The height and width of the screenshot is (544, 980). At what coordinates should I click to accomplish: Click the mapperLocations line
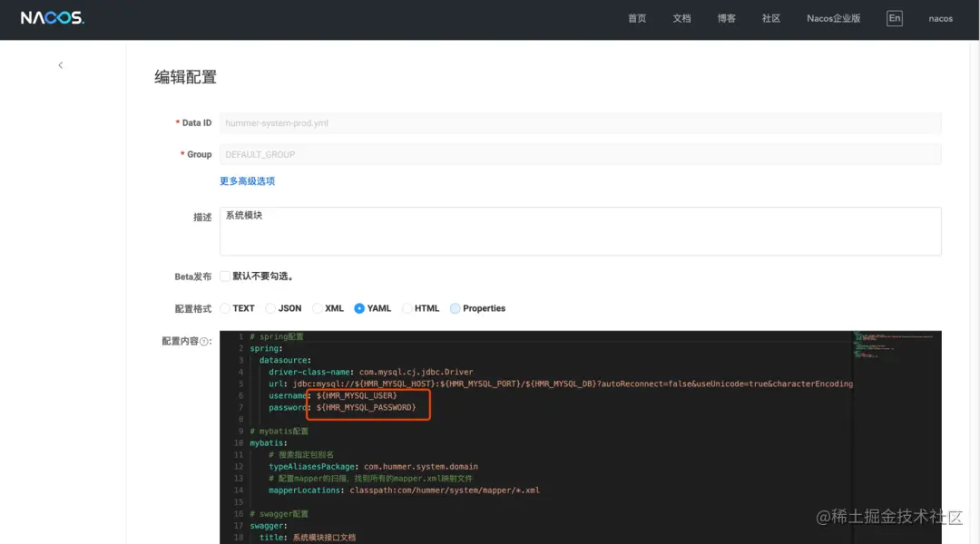[404, 491]
